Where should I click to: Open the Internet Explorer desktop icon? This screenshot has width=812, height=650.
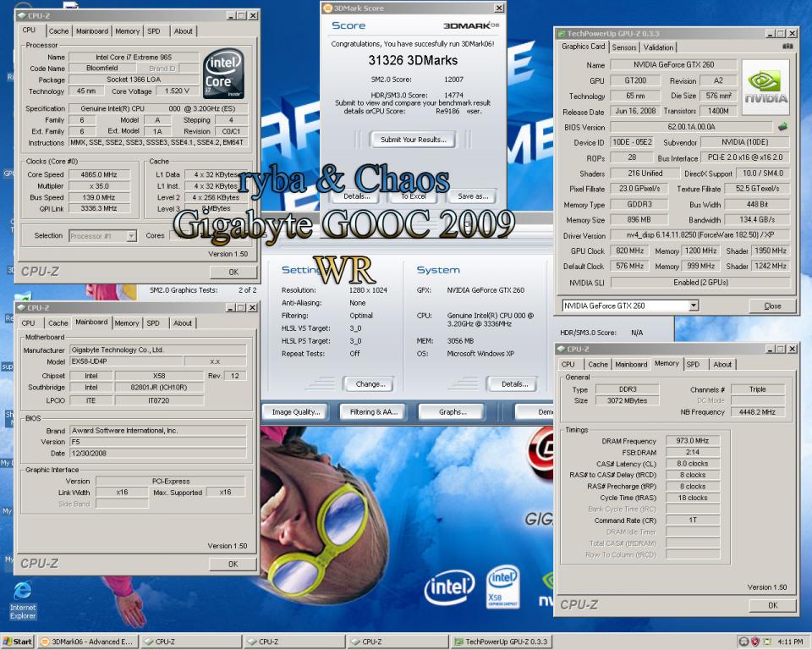click(x=23, y=600)
